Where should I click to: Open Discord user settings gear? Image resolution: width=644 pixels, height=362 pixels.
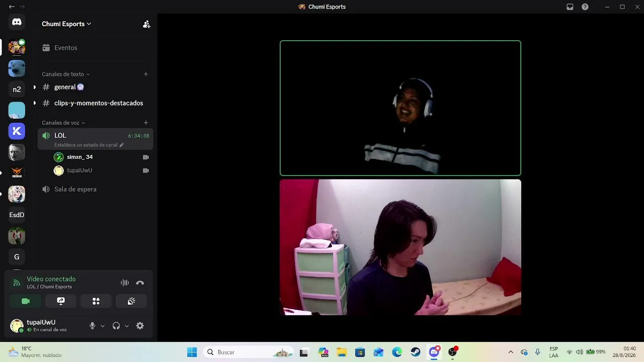140,326
